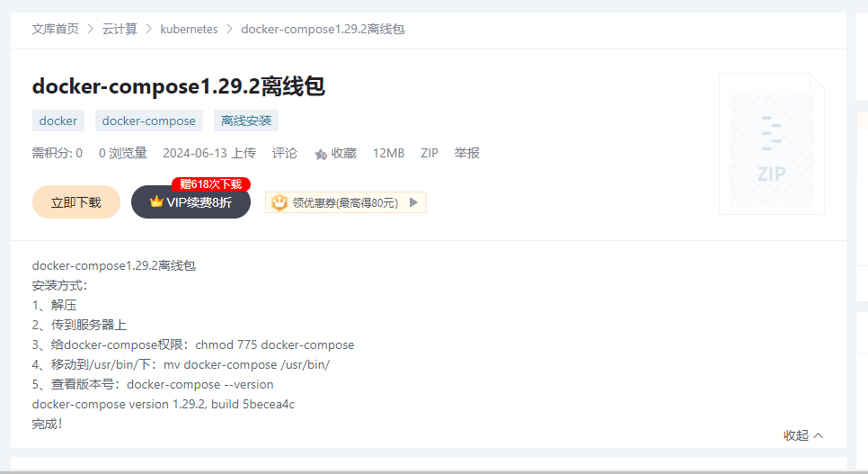868x474 pixels.
Task: Click the page title docker-compose1.29.2离线包
Action: click(x=178, y=86)
